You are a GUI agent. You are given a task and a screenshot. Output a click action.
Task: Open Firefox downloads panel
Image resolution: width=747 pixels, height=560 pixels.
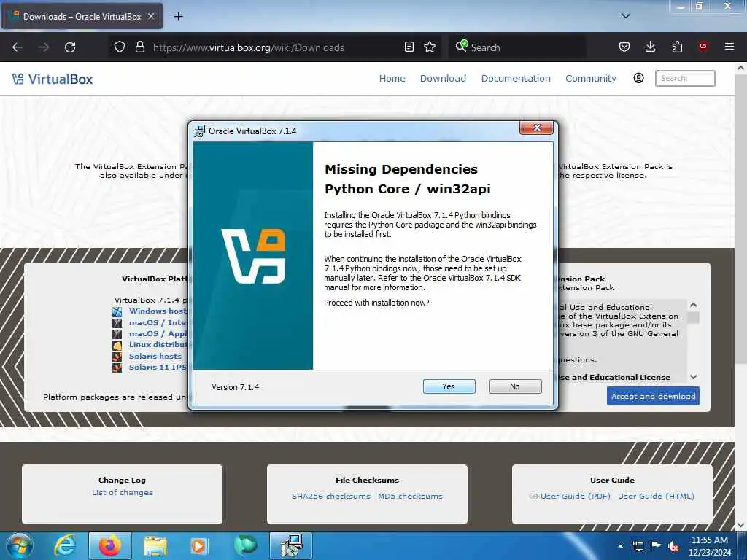point(650,47)
